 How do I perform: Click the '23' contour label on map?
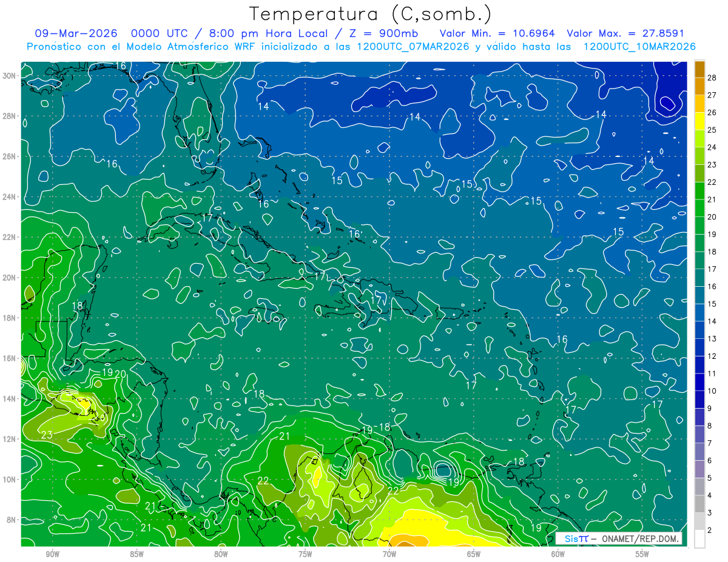[47, 435]
